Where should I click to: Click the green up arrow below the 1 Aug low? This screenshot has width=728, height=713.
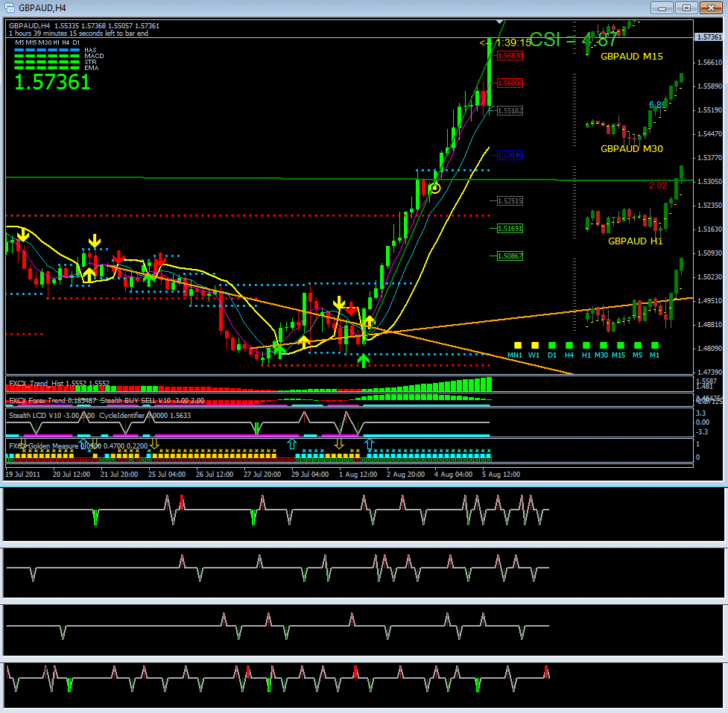[x=364, y=360]
